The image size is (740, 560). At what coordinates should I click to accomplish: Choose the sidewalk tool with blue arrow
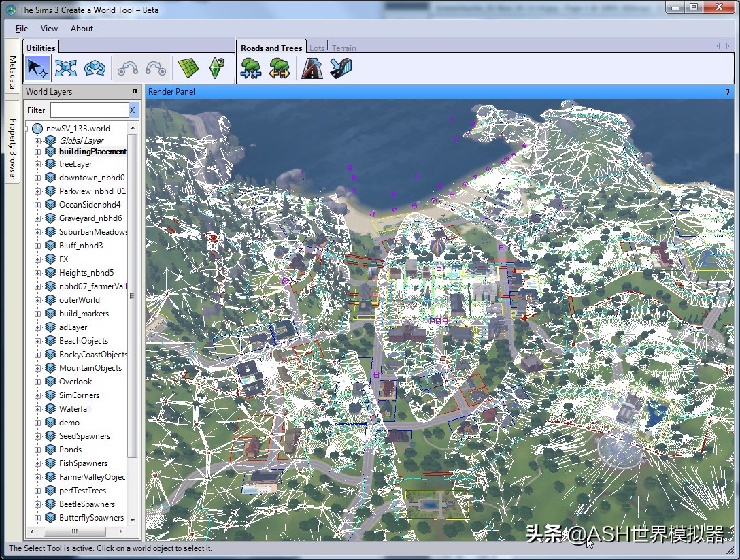[341, 68]
